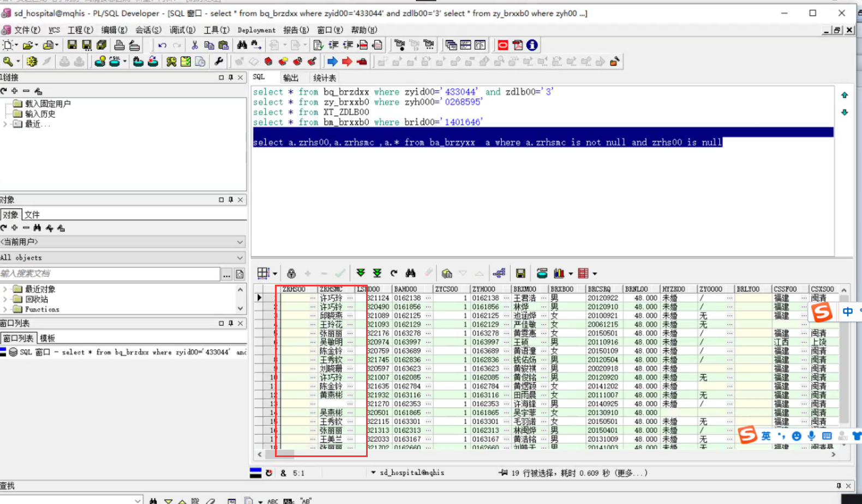
Task: Open the 工具(T) menu
Action: pyautogui.click(x=216, y=30)
